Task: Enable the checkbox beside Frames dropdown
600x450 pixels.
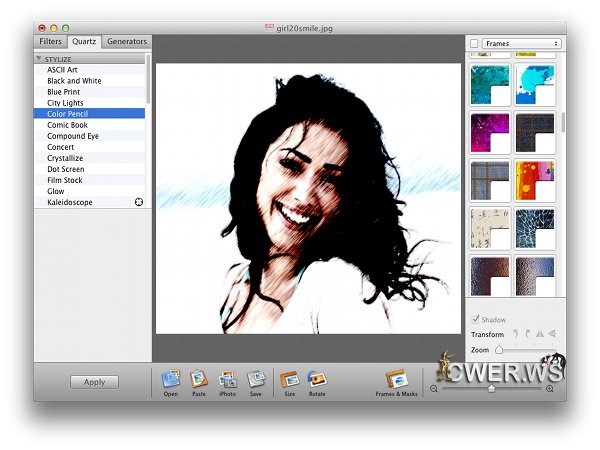Action: pyautogui.click(x=474, y=44)
